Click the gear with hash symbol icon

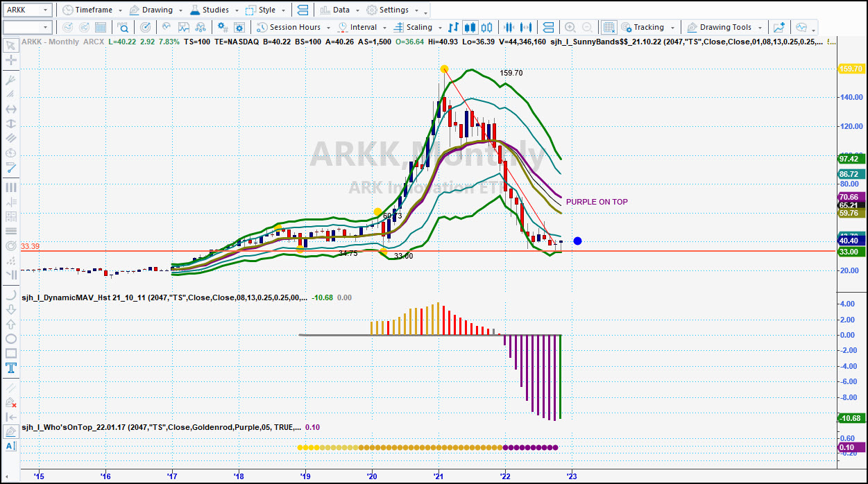pyautogui.click(x=222, y=28)
